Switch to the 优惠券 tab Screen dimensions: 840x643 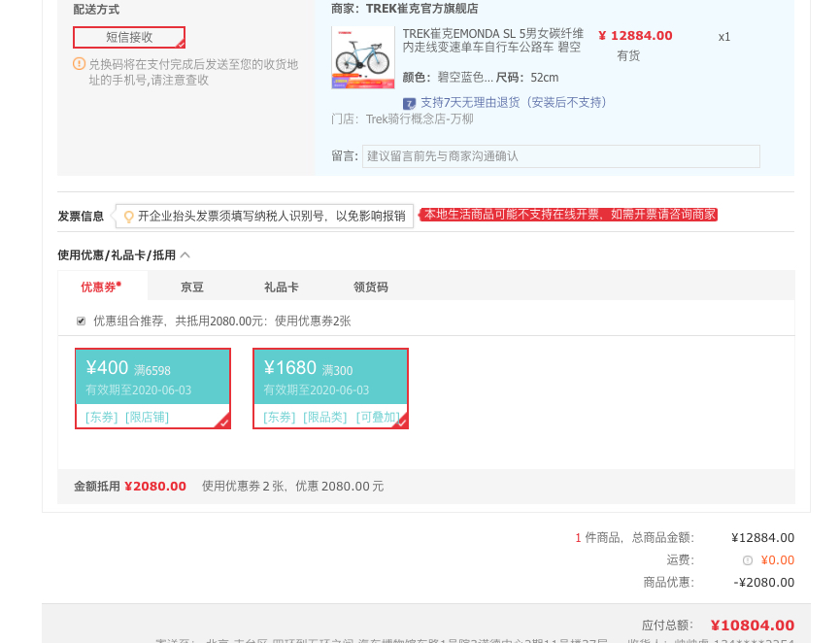tap(101, 287)
